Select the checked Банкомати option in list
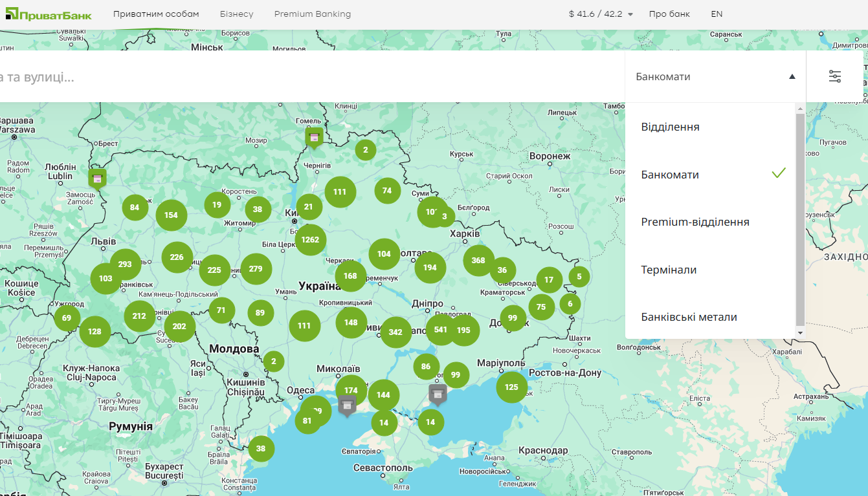868x496 pixels. tap(670, 175)
